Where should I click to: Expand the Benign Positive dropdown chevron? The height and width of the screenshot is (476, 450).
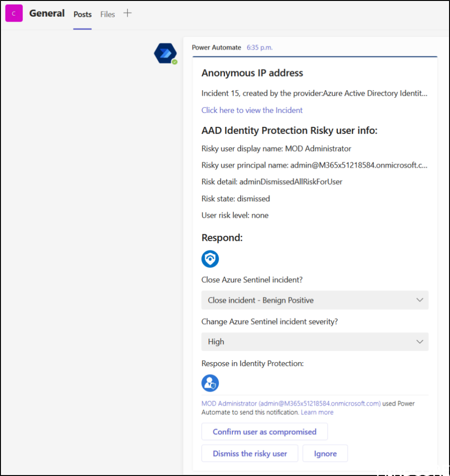point(420,300)
